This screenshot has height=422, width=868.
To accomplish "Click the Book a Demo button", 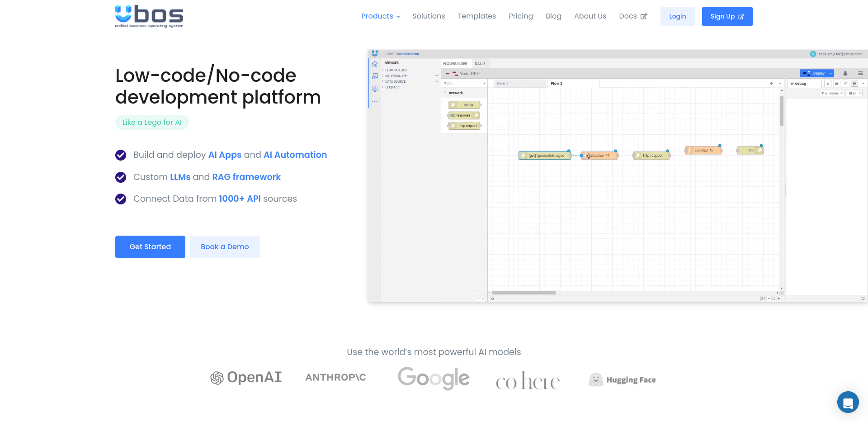I will tap(225, 247).
